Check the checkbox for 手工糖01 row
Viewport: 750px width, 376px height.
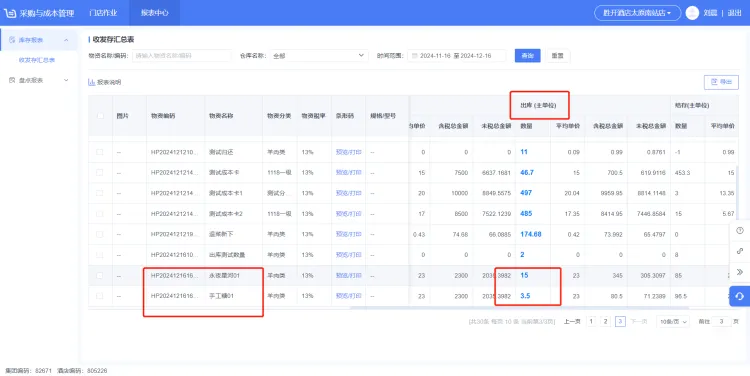pyautogui.click(x=99, y=296)
